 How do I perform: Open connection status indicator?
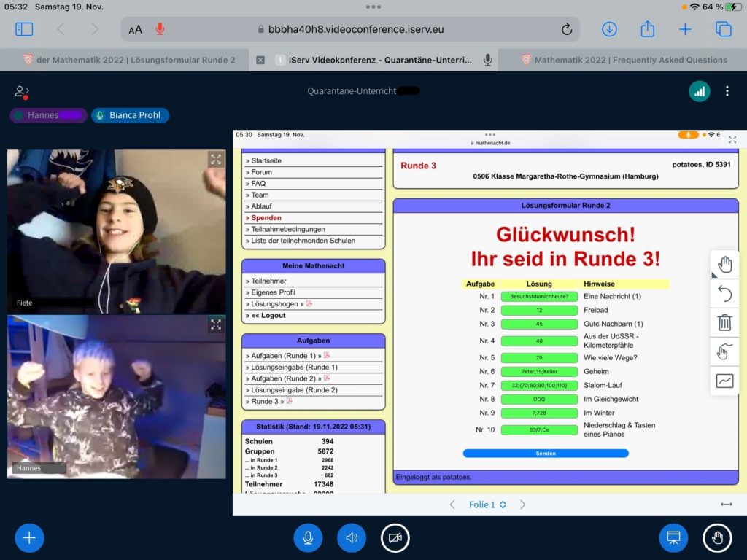(x=700, y=91)
